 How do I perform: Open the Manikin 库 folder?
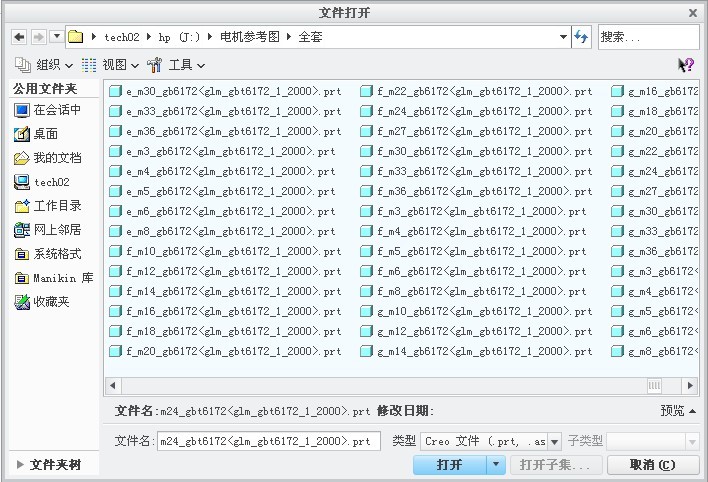point(54,278)
